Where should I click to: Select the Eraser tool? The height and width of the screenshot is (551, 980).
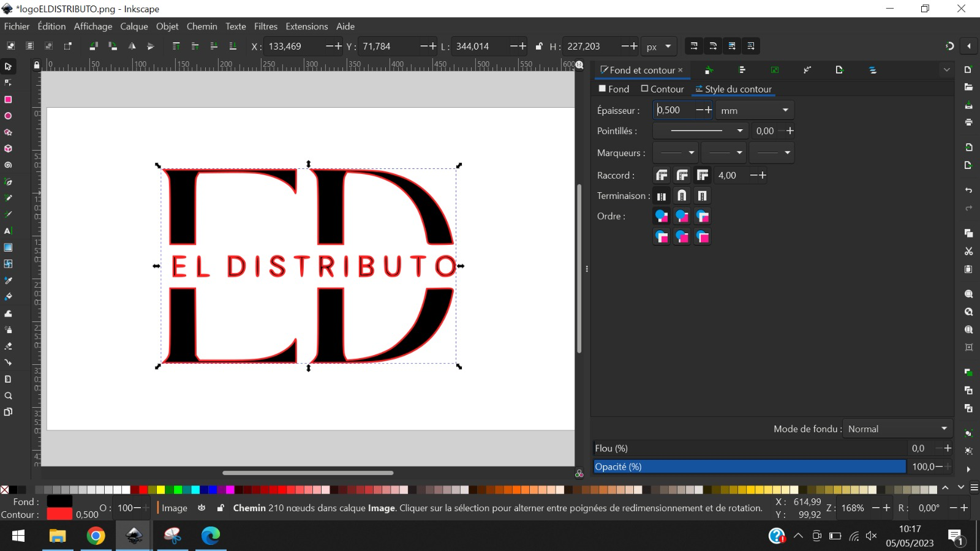tap(8, 347)
